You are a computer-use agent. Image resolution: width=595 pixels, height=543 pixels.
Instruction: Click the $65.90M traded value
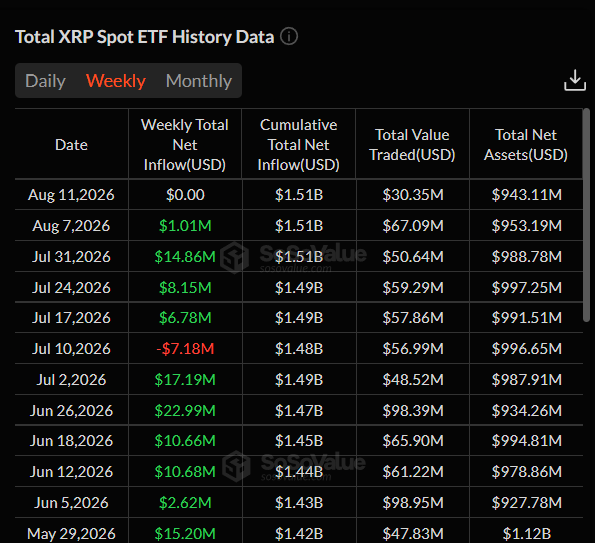tap(413, 441)
